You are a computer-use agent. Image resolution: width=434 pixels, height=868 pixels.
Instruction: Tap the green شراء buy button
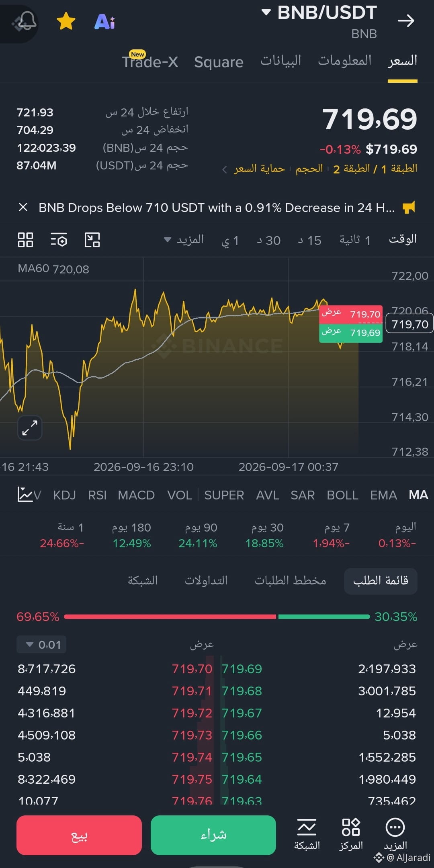[213, 835]
